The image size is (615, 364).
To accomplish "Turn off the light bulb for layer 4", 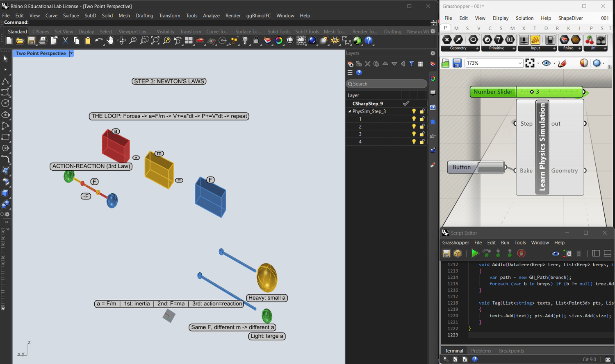I will click(x=414, y=142).
